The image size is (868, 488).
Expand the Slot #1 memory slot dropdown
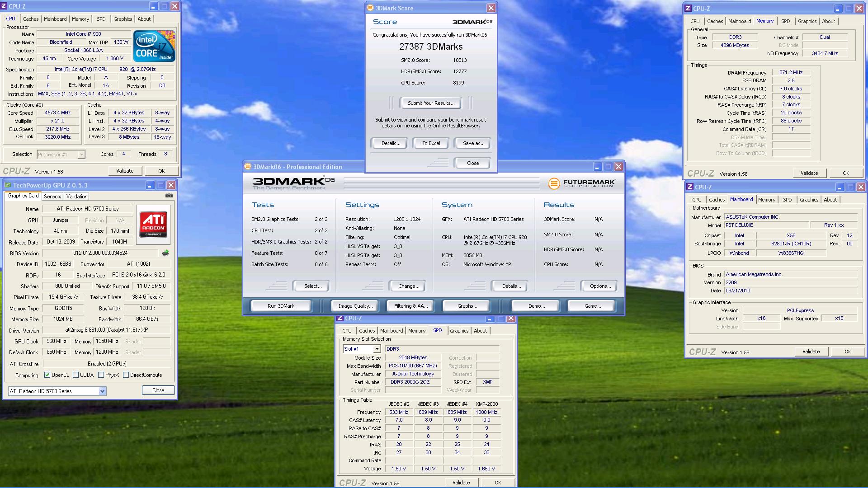pos(376,349)
